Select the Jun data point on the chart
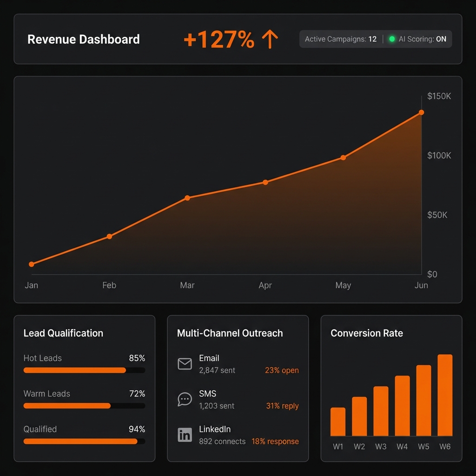This screenshot has width=476, height=476. (x=421, y=112)
